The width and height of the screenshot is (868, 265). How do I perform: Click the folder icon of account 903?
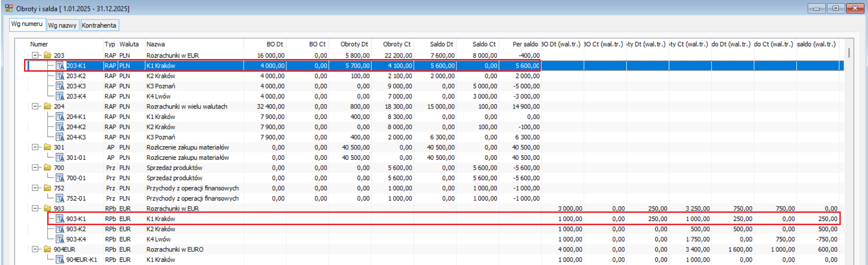tap(47, 208)
